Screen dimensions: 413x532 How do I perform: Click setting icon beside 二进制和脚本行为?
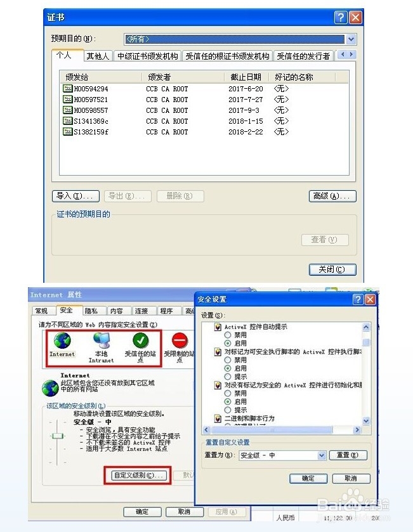click(x=218, y=418)
